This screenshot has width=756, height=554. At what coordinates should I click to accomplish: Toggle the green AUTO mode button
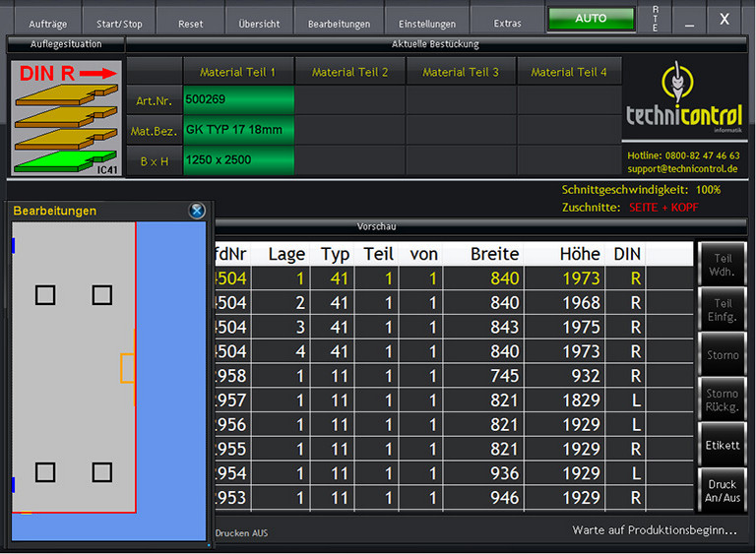pos(591,19)
